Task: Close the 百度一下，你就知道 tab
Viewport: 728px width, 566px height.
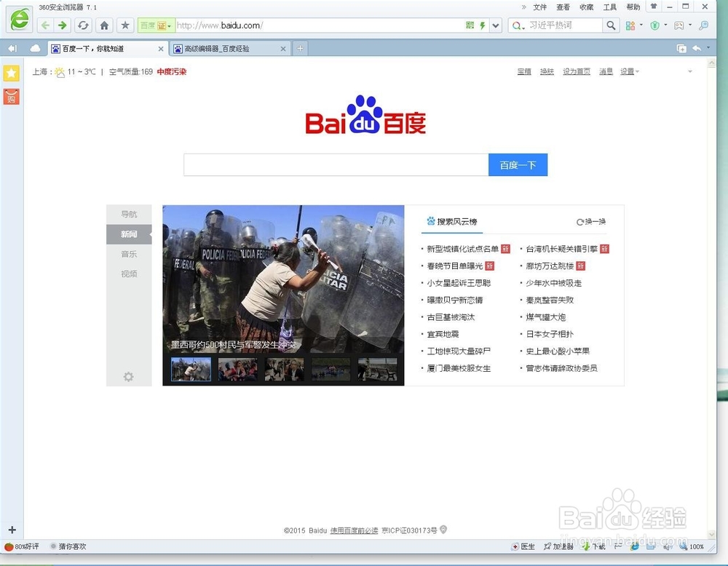Action: (x=161, y=49)
